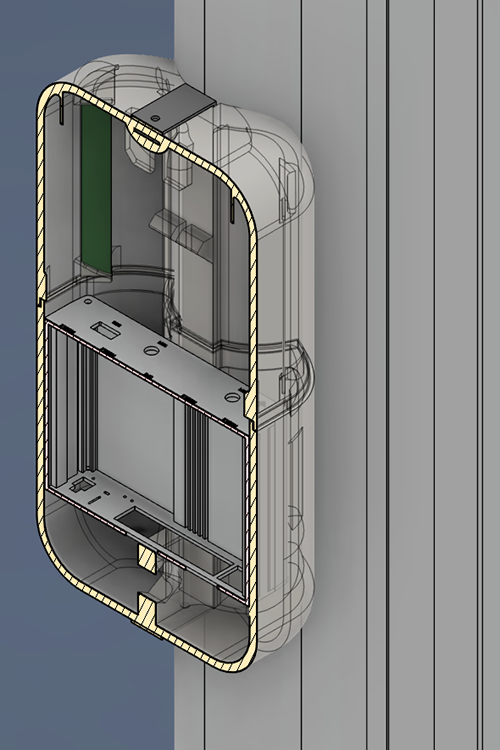Select rectangular slot in upper shelf plate
Viewport: 500px width, 750px height.
point(105,330)
